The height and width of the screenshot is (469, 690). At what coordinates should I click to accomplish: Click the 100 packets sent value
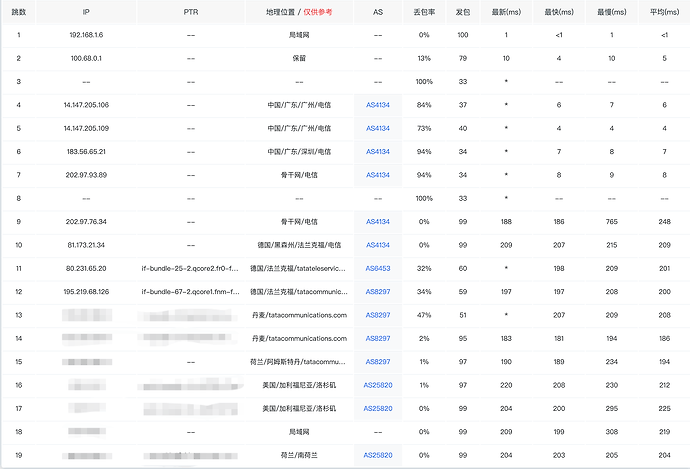point(462,35)
